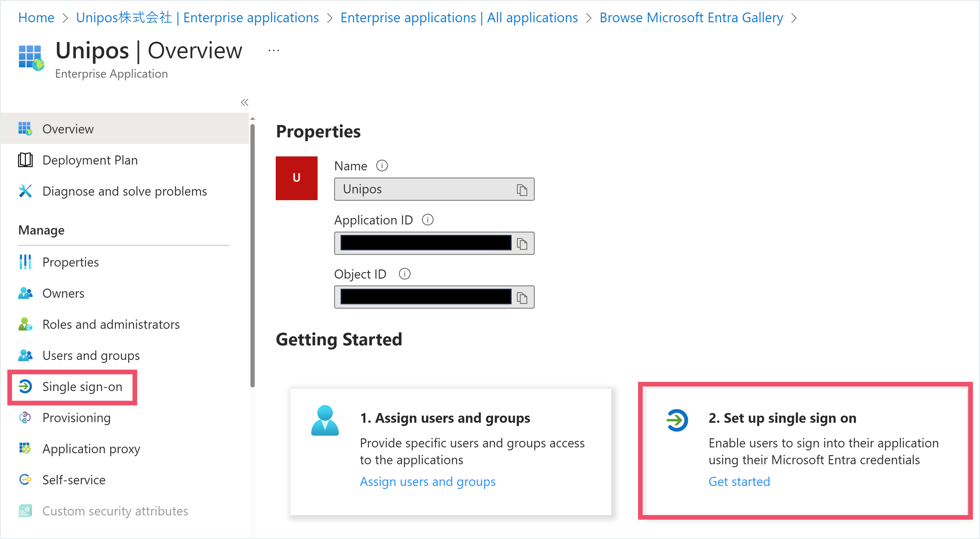Go to Home breadcrumb
980x539 pixels.
(x=36, y=18)
